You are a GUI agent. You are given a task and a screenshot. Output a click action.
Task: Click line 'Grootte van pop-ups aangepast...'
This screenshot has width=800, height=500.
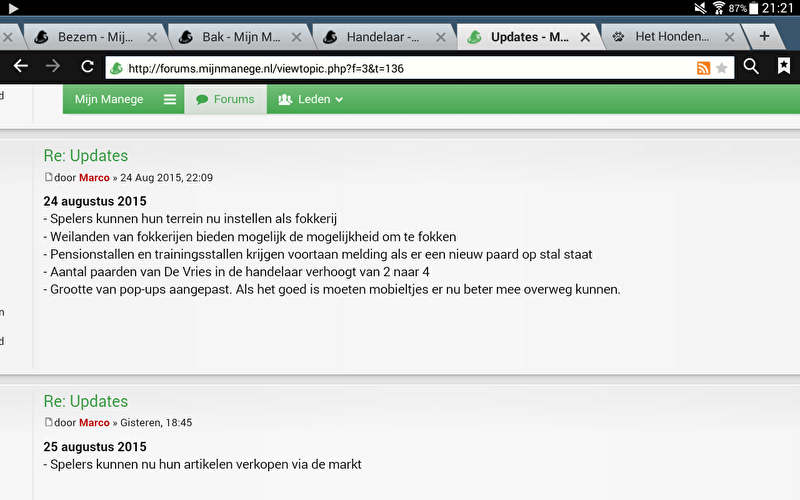332,290
